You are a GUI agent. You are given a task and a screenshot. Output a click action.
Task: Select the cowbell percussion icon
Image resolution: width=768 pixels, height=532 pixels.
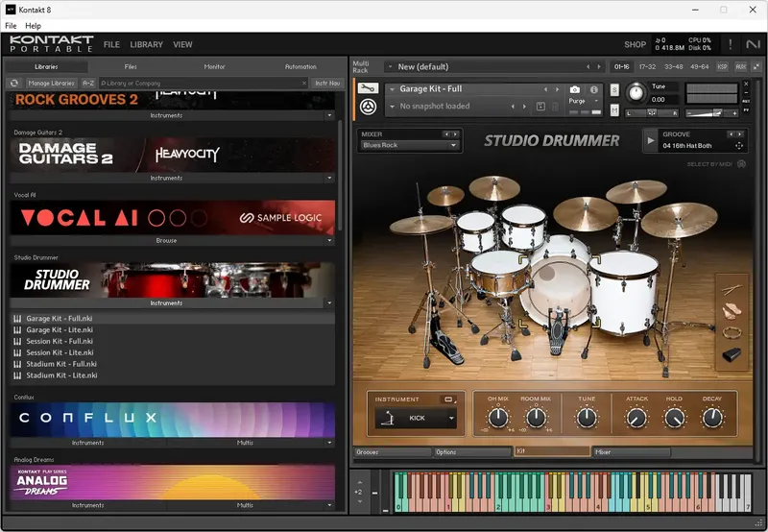pos(732,354)
